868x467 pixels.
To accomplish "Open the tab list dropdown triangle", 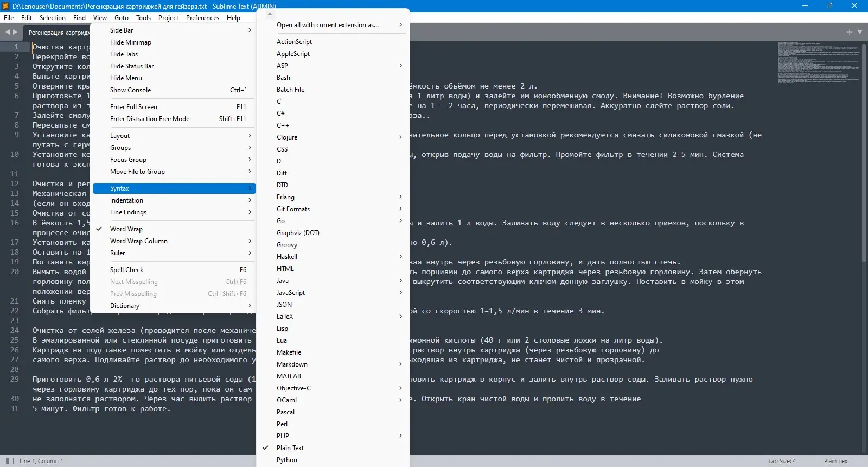I will pos(860,32).
